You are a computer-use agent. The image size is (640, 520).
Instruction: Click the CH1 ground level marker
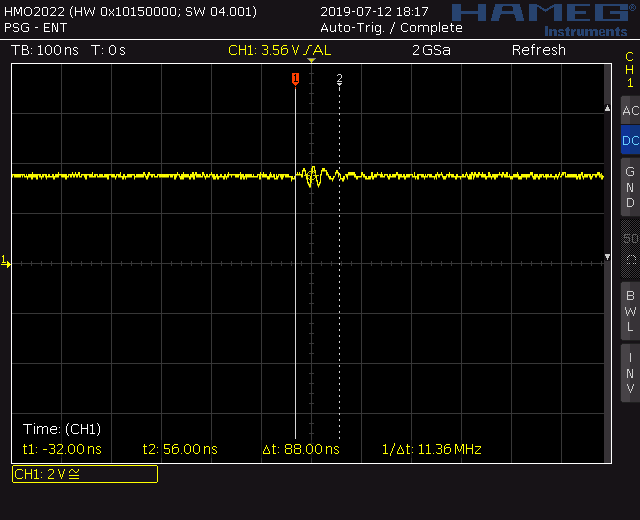click(6, 261)
